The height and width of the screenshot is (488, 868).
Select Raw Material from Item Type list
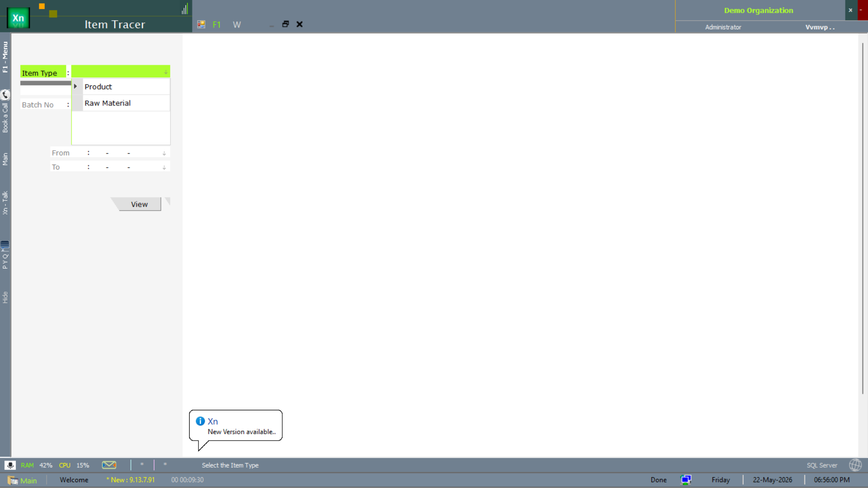[x=126, y=103]
